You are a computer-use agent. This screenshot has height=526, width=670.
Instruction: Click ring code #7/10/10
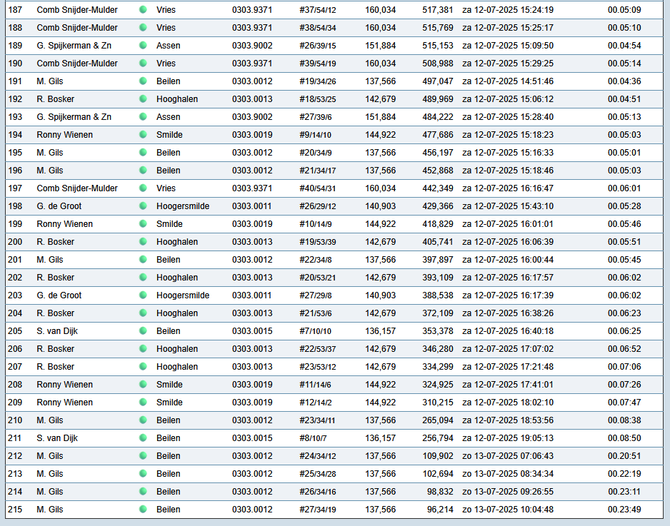(x=315, y=331)
